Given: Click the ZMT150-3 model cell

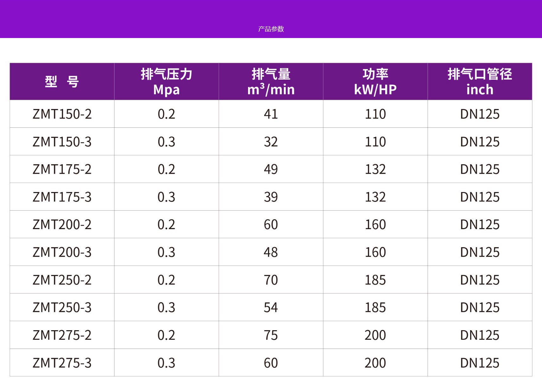Looking at the screenshot, I should pyautogui.click(x=62, y=142).
